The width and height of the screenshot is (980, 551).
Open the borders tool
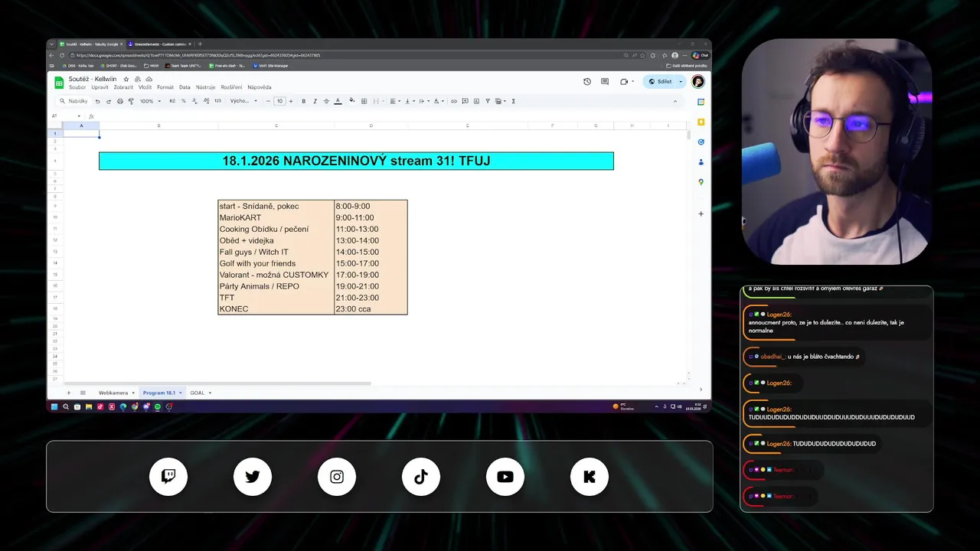[x=364, y=101]
